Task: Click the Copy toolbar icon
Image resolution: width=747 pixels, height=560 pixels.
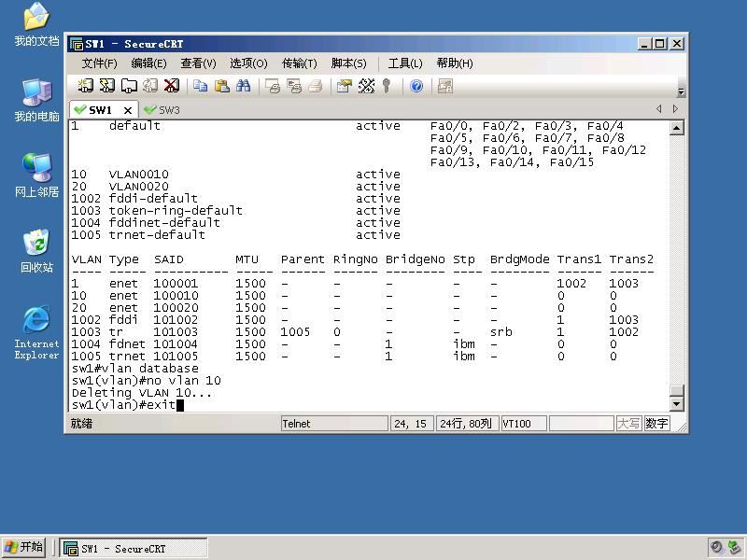Action: [200, 86]
